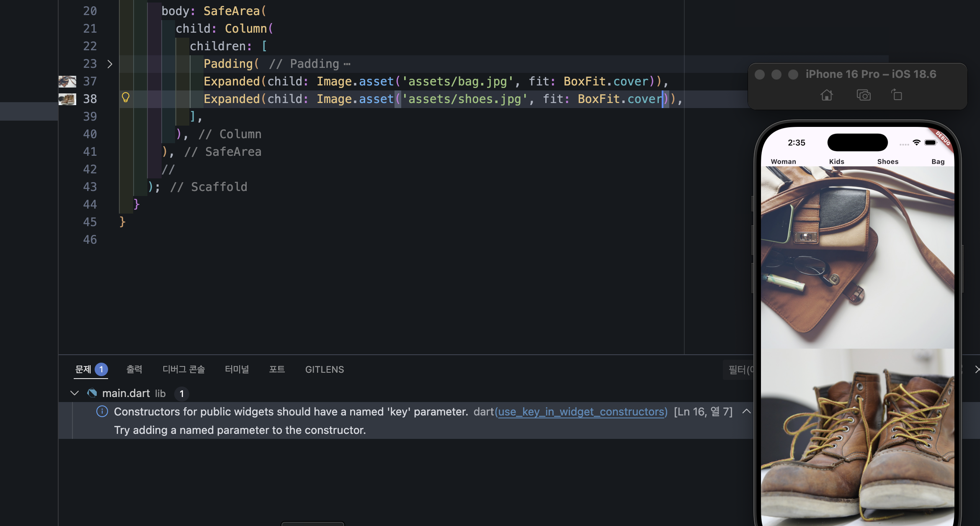Open the 터미널 terminal tab

[237, 369]
